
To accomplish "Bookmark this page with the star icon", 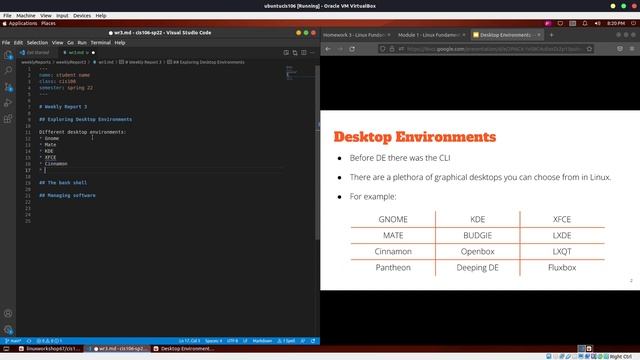I will 589,49.
